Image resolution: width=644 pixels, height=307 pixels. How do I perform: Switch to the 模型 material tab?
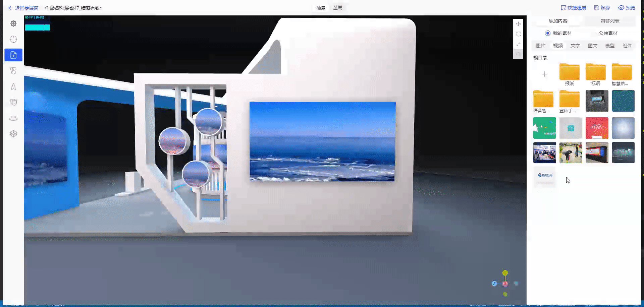[610, 46]
